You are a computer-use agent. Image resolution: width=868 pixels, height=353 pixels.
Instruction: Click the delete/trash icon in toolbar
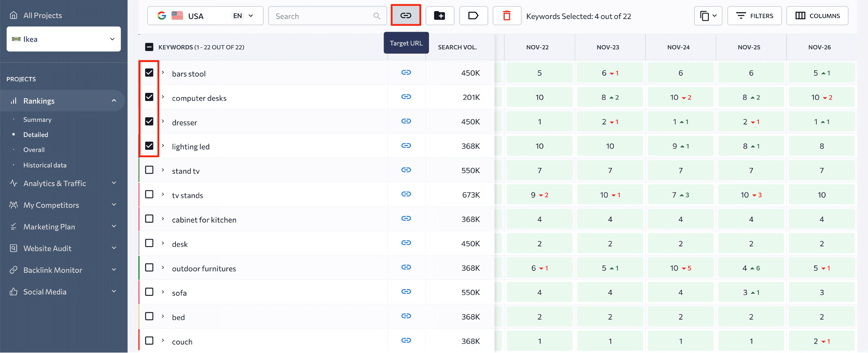(x=507, y=15)
